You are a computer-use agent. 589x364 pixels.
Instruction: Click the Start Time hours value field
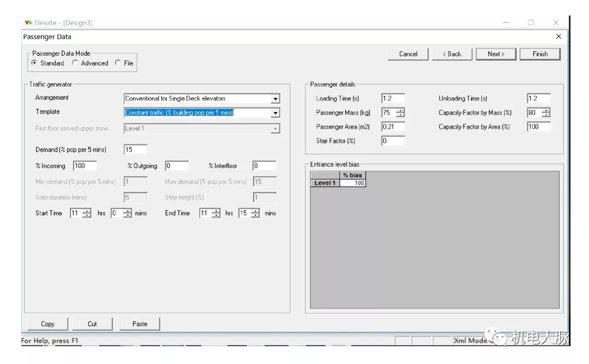coord(76,213)
